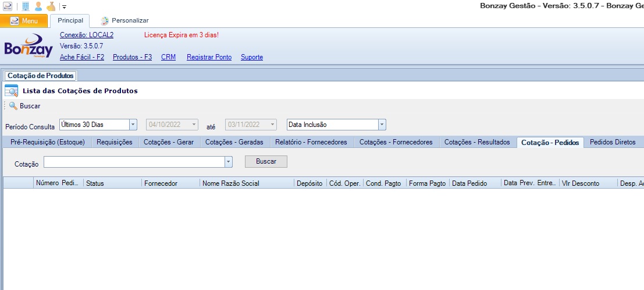Open the orange Menu button
Image resolution: width=644 pixels, height=290 pixels.
coord(24,21)
